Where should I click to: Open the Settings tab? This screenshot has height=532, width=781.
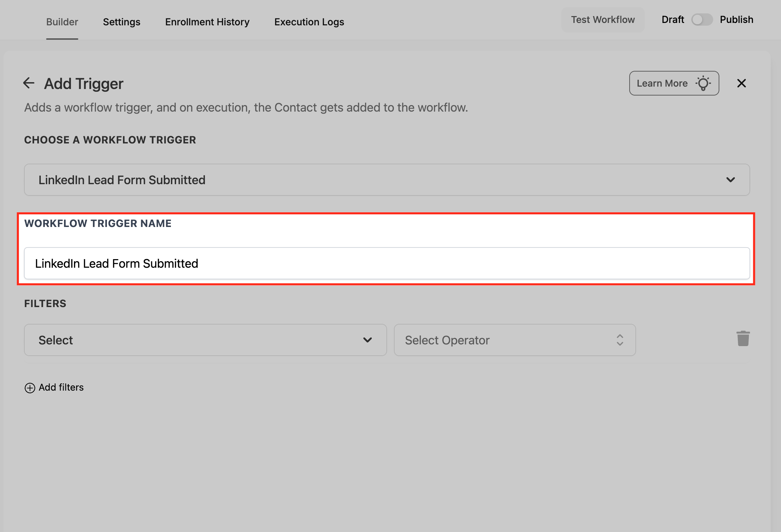pos(122,22)
